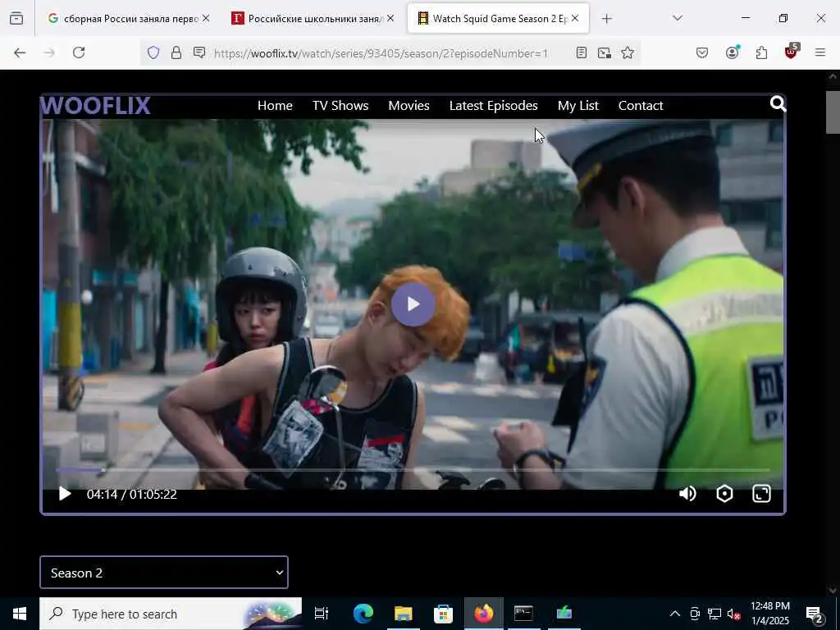Open the clock showing 12:48 PM
This screenshot has height=630, width=840.
tap(769, 614)
